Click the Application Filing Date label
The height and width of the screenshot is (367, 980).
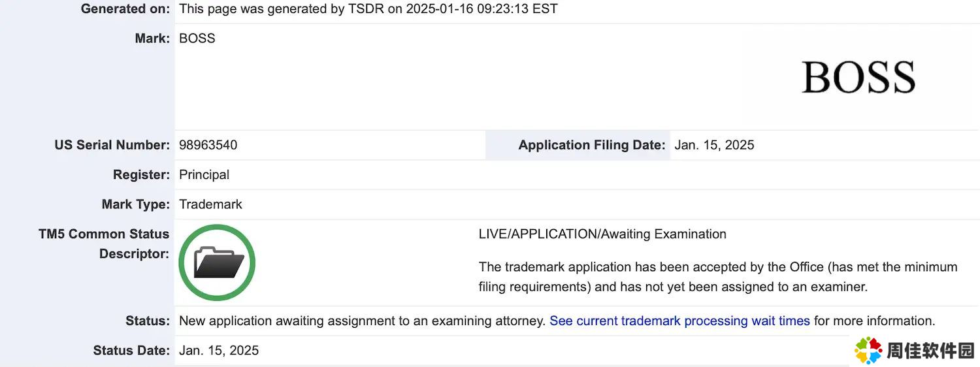point(592,145)
